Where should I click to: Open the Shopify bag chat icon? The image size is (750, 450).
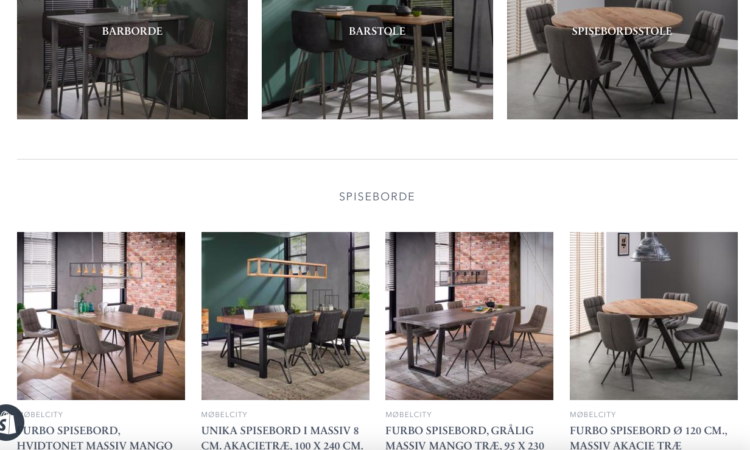pos(9,423)
